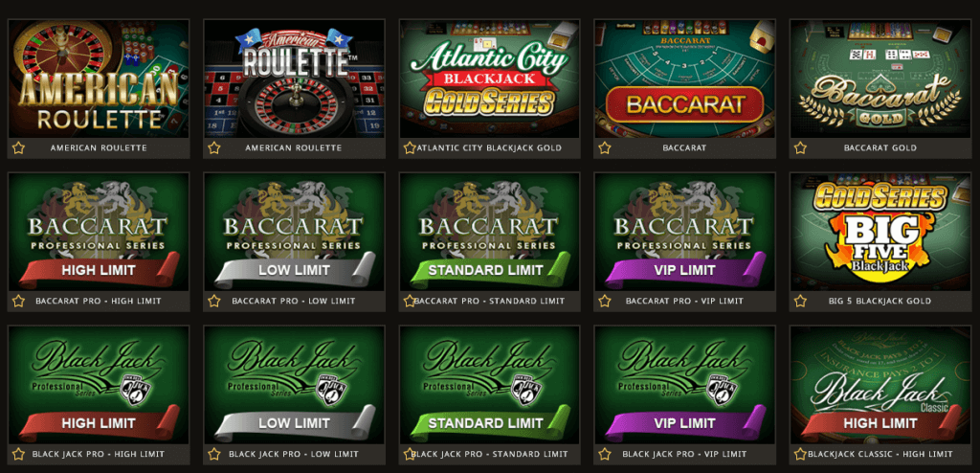The image size is (980, 473).
Task: Star the Baccarat Gold game
Action: tap(800, 148)
